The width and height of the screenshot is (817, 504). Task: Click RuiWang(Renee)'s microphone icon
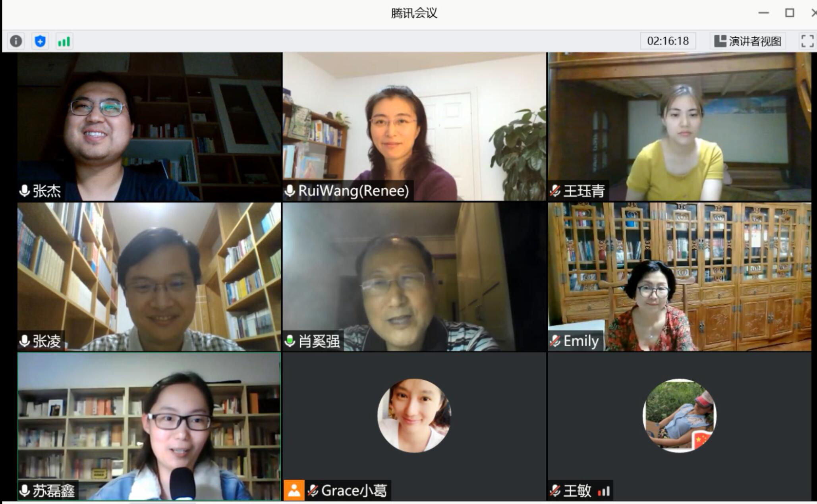click(290, 191)
